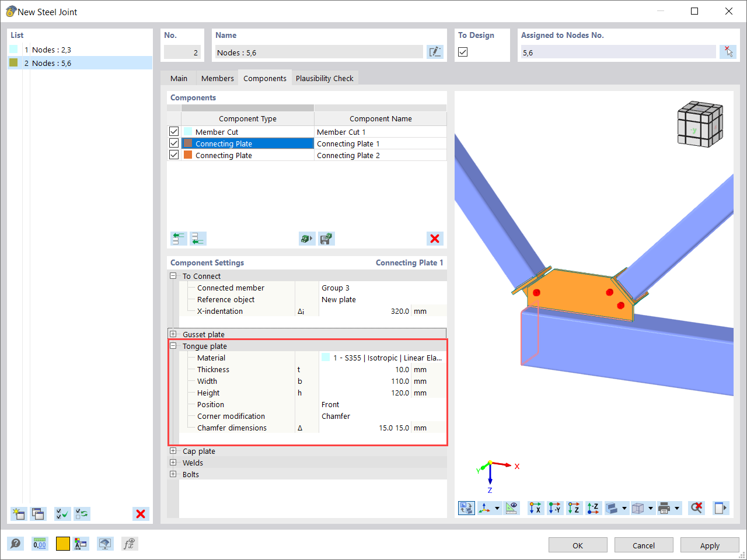Select list item 1 Nodes : 2,3
Image resolution: width=747 pixels, height=560 pixels.
[x=80, y=50]
